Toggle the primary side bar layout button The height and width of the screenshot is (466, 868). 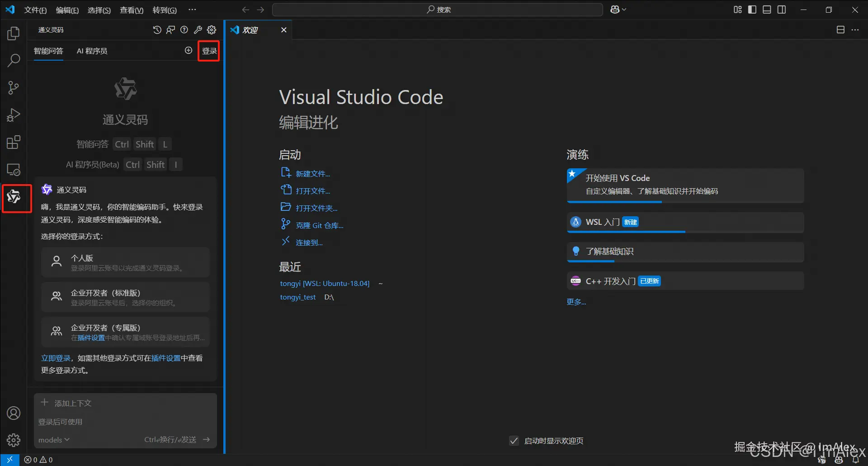752,10
